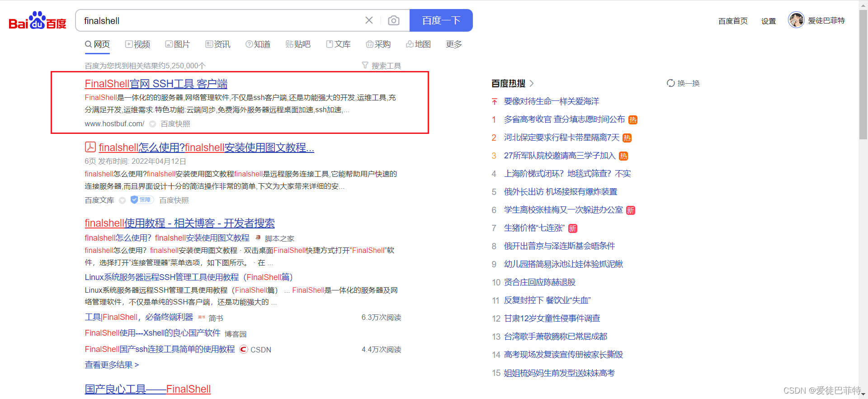Click the vertical page scrollbar thumb
Viewport: 868px width, 399px height.
click(x=863, y=75)
